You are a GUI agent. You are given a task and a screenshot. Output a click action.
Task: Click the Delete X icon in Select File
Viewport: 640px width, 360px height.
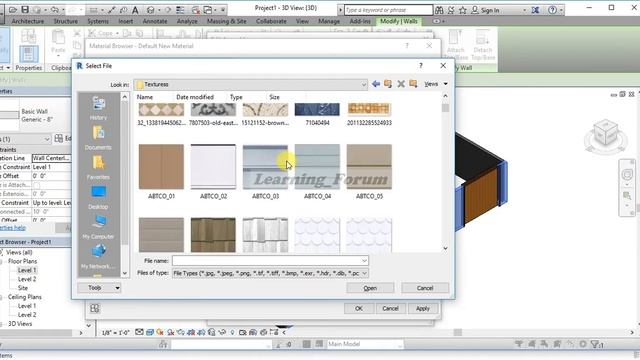pos(401,84)
